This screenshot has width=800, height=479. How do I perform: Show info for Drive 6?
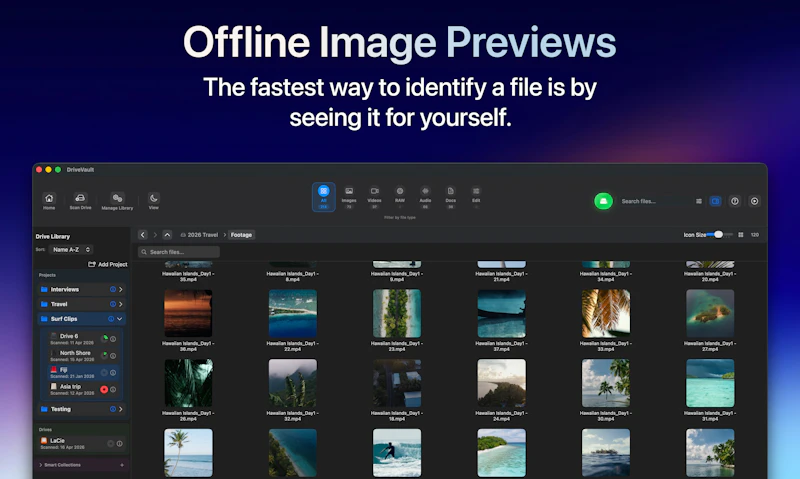pos(113,339)
